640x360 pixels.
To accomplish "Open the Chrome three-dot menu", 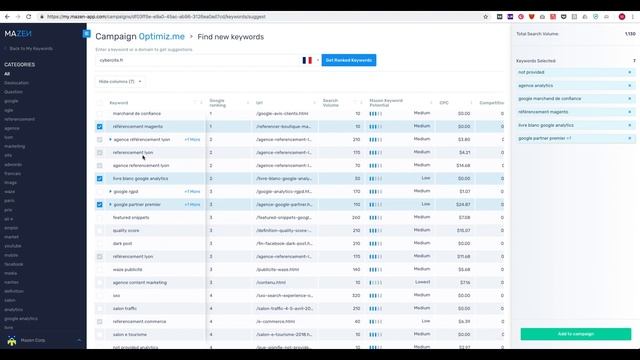I will click(633, 17).
